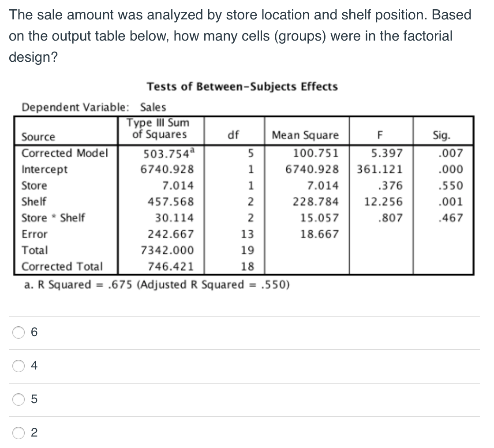Select the radio button for answer 6
Screen dimensions: 494x448
[x=19, y=332]
